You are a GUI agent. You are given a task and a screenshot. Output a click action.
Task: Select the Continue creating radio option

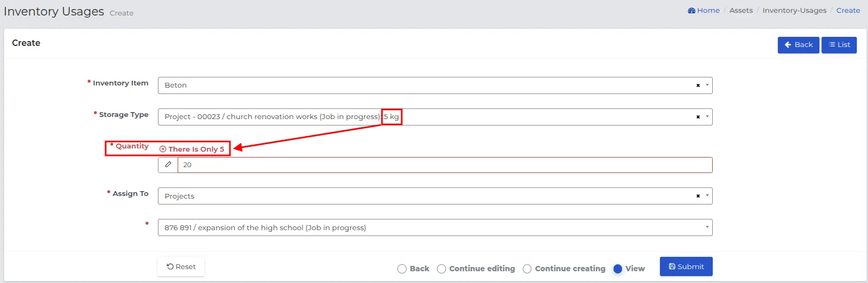click(x=527, y=269)
